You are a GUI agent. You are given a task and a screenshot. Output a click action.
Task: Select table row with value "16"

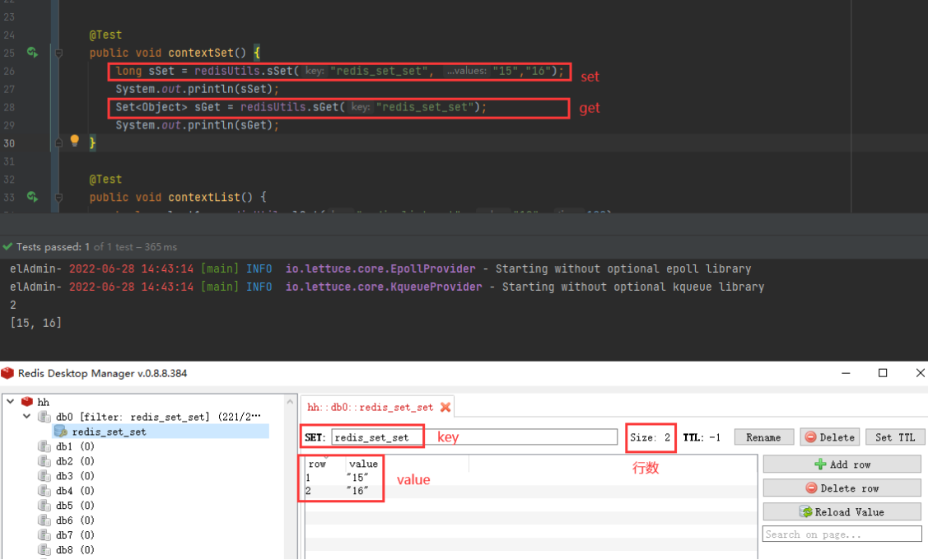(531, 491)
